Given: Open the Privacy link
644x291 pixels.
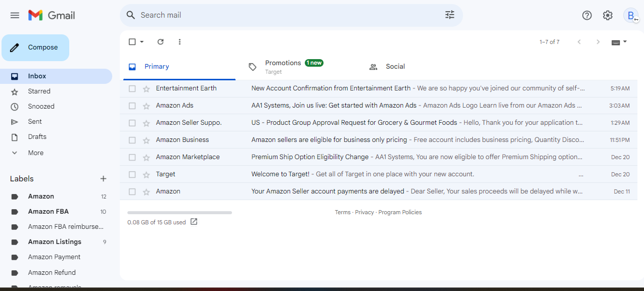Looking at the screenshot, I should click(x=364, y=212).
